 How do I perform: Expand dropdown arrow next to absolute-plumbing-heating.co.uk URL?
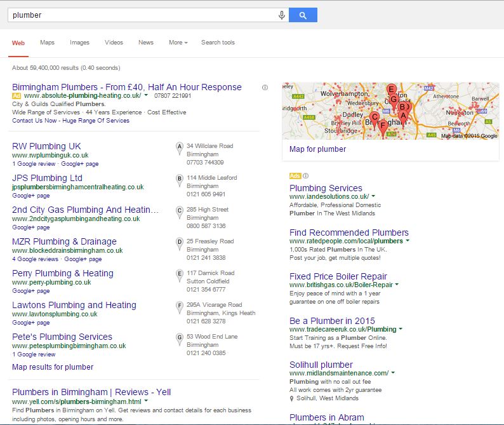coord(146,95)
